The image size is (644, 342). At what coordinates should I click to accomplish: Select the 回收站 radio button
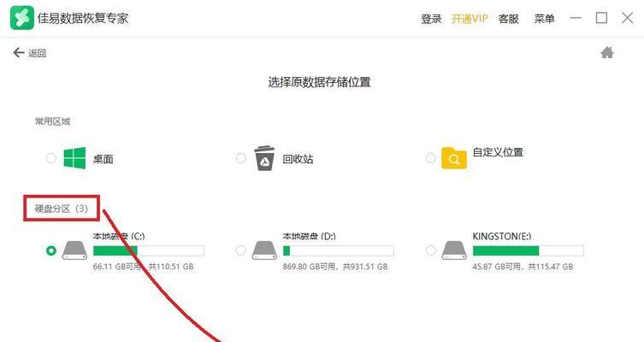241,158
